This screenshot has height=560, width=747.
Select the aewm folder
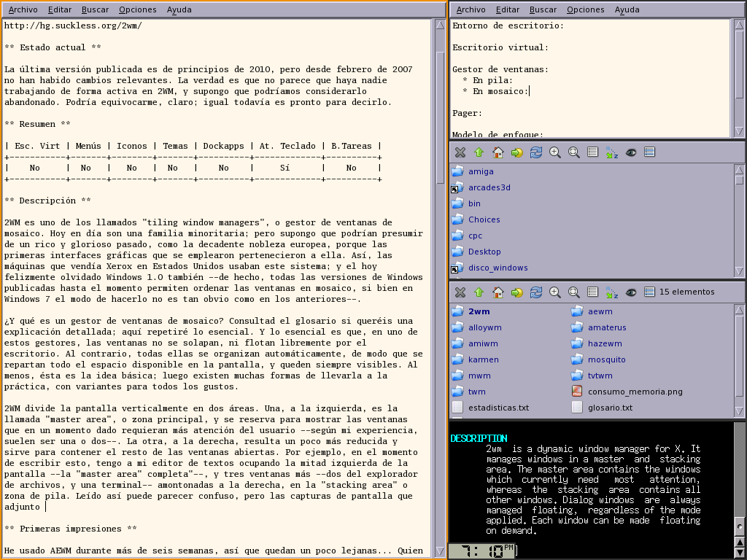tap(592, 311)
